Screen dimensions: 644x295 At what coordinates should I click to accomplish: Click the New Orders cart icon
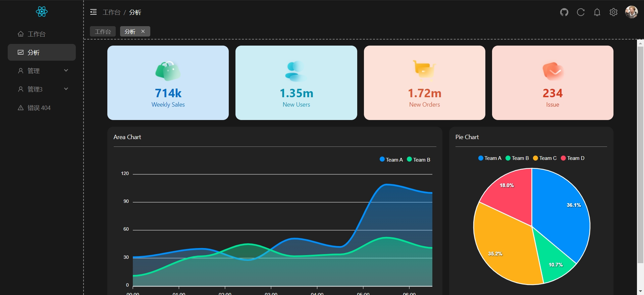click(424, 71)
